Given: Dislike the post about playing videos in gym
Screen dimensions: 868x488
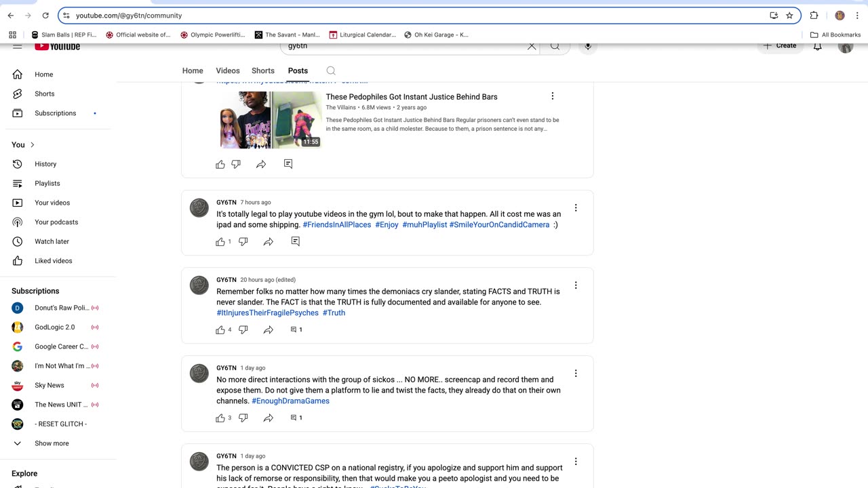Looking at the screenshot, I should coord(243,241).
